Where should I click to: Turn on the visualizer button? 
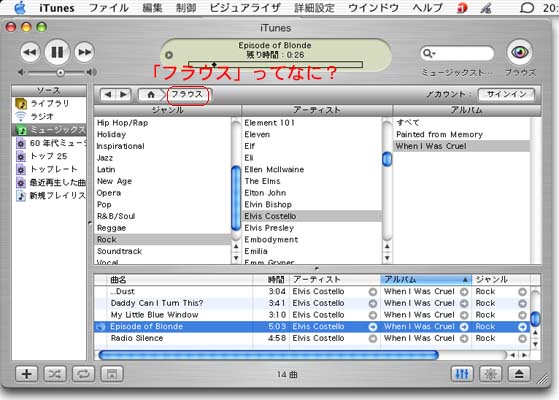pos(491,374)
